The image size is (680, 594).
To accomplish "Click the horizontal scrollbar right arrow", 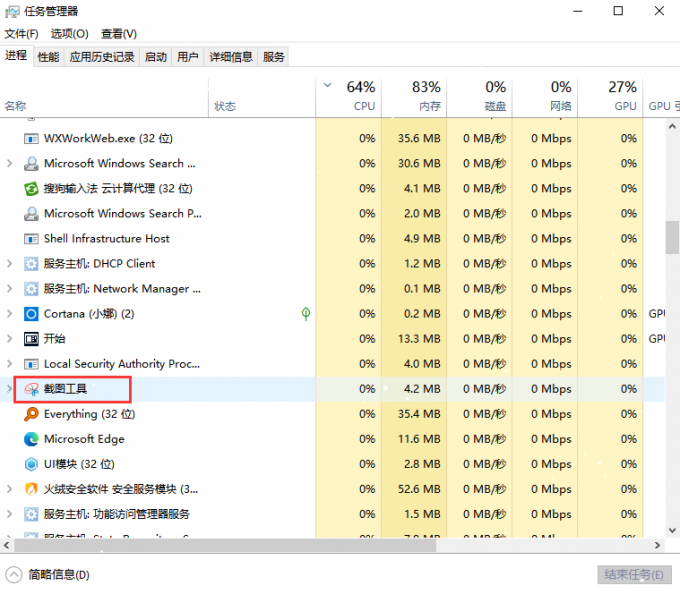I will pos(657,545).
